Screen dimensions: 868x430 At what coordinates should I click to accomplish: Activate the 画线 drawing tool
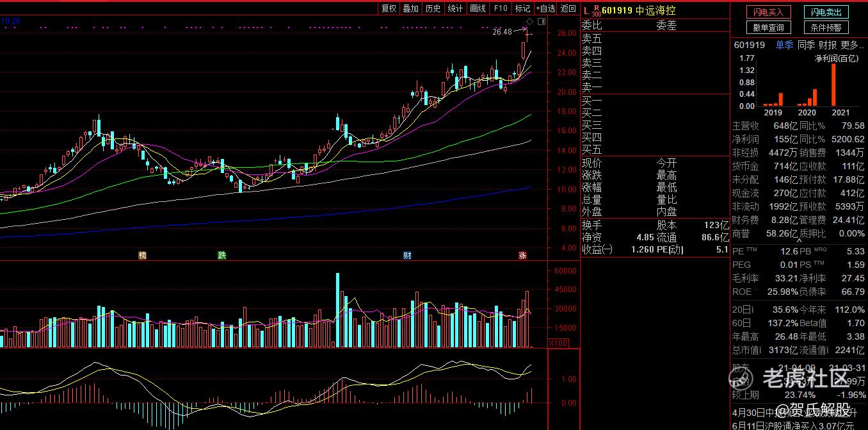coord(478,8)
